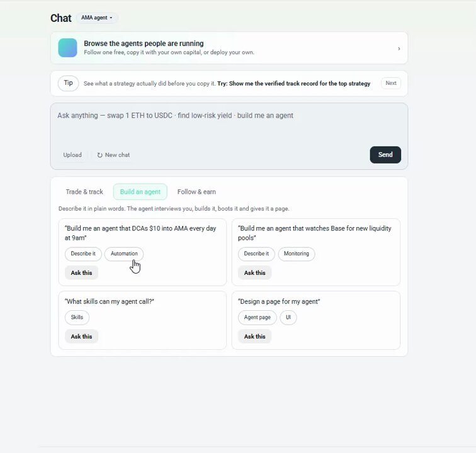476x453 pixels.
Task: Click Ask this for agent skills question
Action: [x=81, y=337]
